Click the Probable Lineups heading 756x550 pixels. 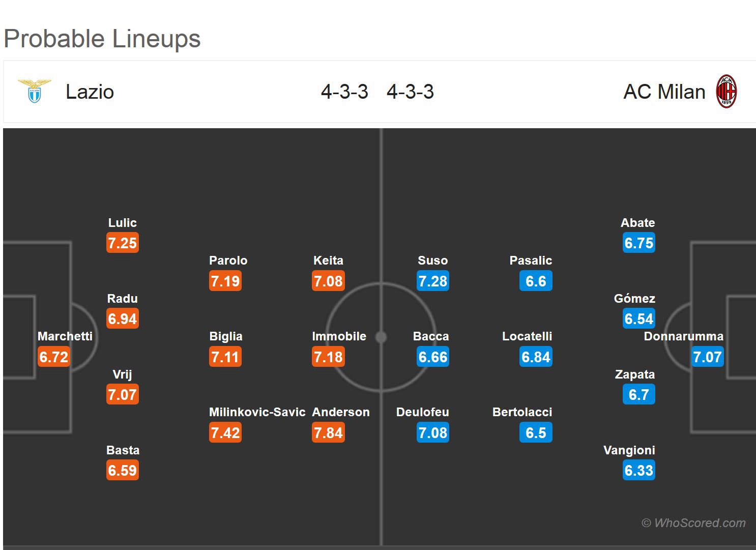coord(102,39)
